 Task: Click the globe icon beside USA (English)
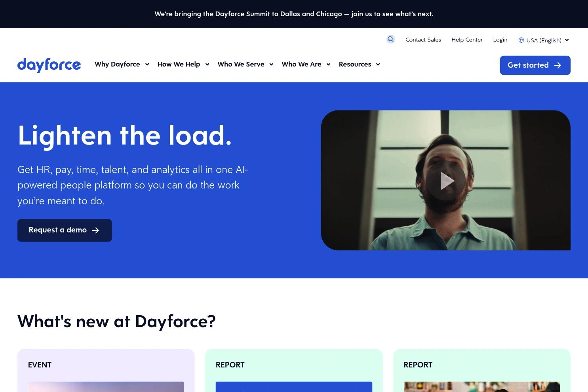[521, 40]
